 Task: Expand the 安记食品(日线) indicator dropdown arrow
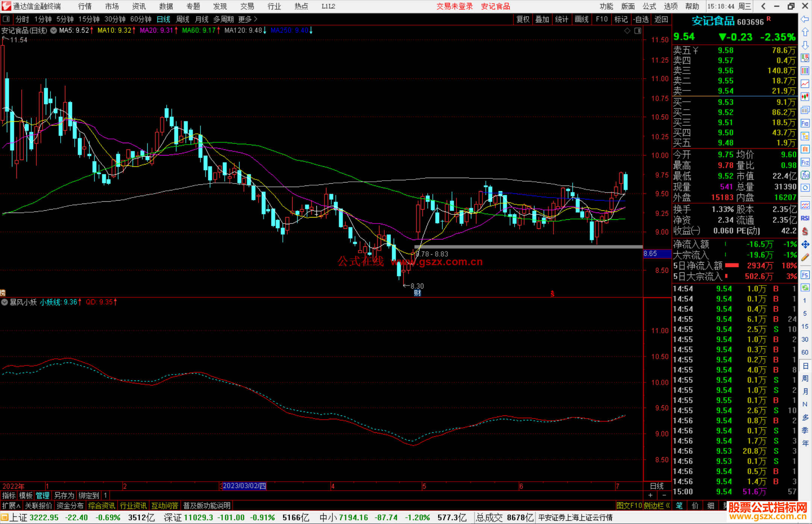click(54, 30)
